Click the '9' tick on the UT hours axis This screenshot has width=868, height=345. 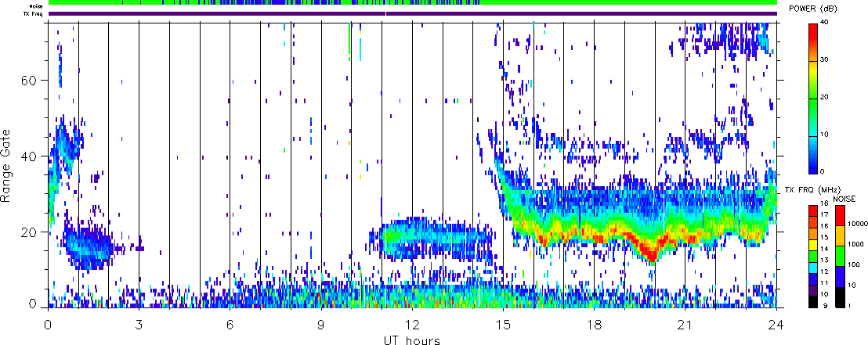point(321,325)
